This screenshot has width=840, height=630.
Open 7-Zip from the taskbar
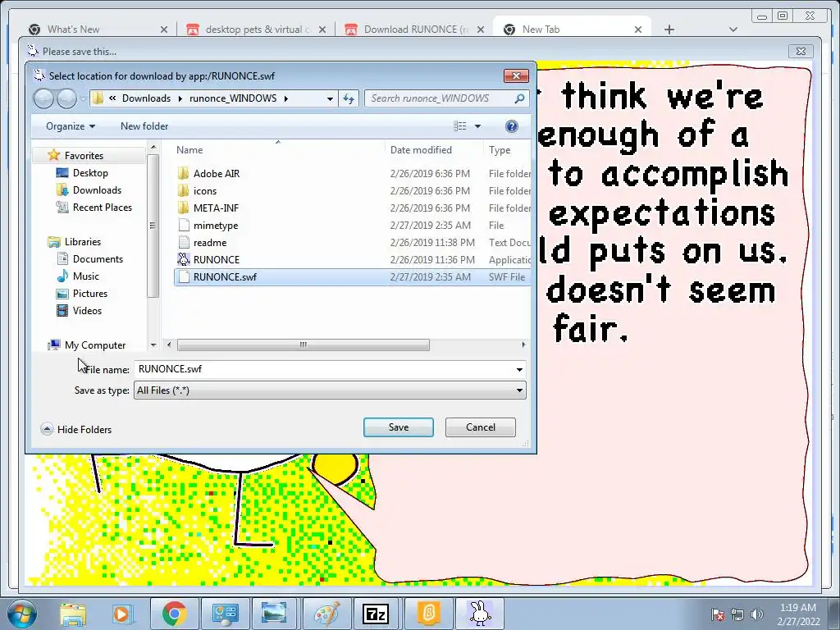[376, 614]
